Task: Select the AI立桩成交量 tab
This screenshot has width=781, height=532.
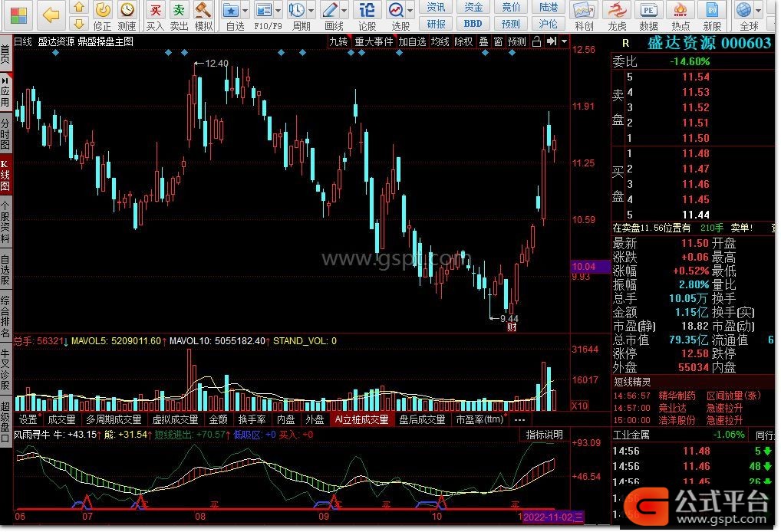Action: (361, 420)
